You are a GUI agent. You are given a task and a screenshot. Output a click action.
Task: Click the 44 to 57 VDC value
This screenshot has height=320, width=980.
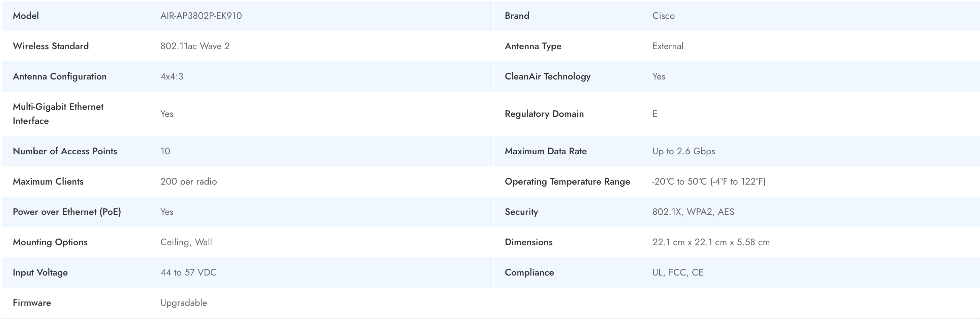point(188,273)
